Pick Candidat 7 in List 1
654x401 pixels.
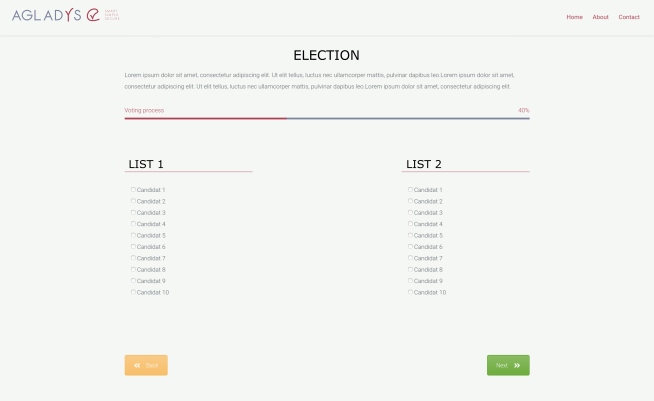pyautogui.click(x=133, y=258)
